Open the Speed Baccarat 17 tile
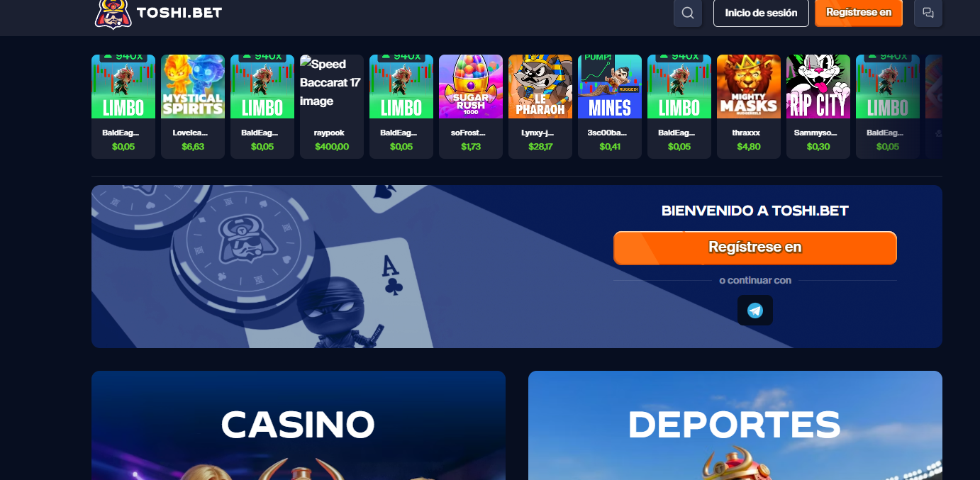The height and width of the screenshot is (480, 980). [x=332, y=86]
